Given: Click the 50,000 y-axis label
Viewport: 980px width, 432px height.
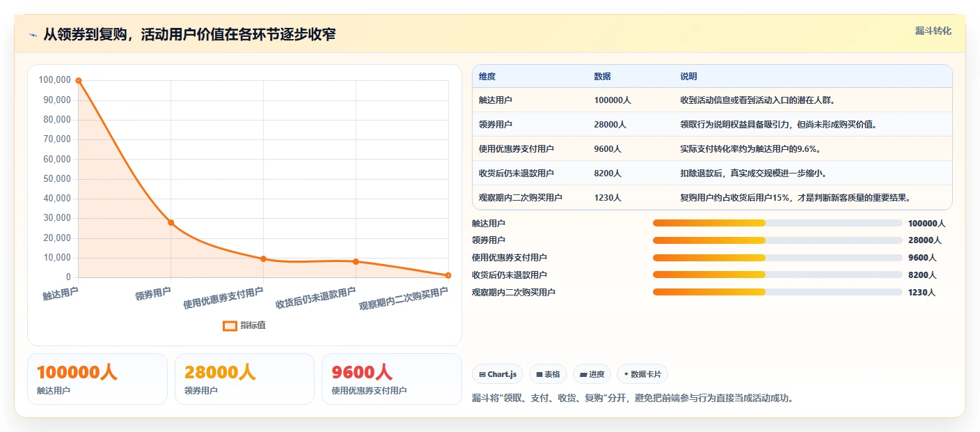Looking at the screenshot, I should tap(57, 179).
